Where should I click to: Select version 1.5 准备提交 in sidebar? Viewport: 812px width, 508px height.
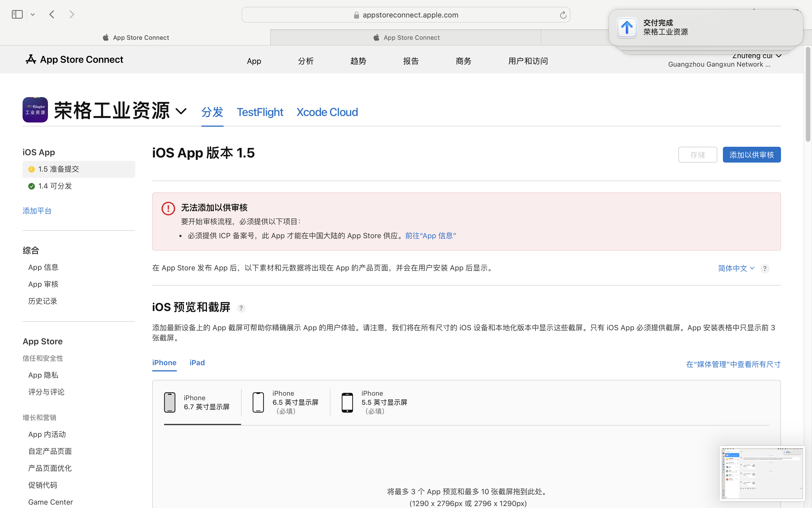click(79, 169)
